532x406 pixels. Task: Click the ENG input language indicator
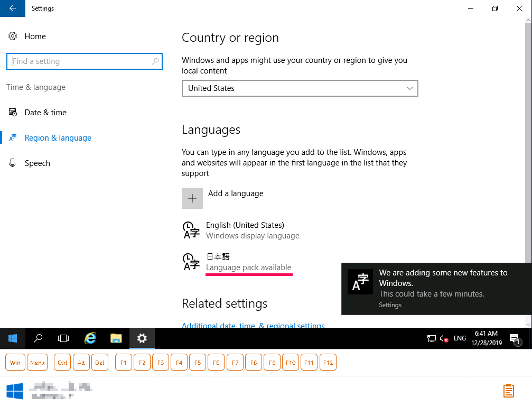point(460,338)
